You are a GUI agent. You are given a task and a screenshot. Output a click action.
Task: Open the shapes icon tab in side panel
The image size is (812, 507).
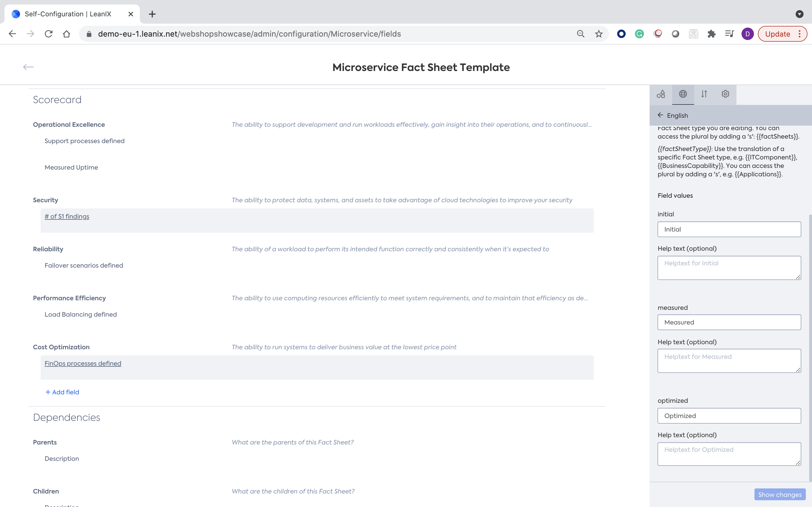click(x=661, y=94)
